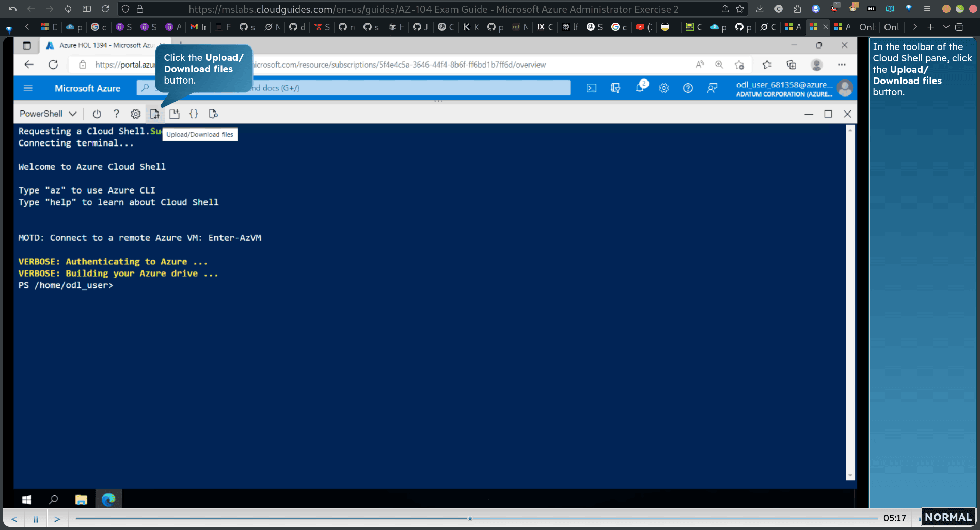The image size is (980, 530).
Task: Open Windows taskbar search
Action: tap(53, 500)
